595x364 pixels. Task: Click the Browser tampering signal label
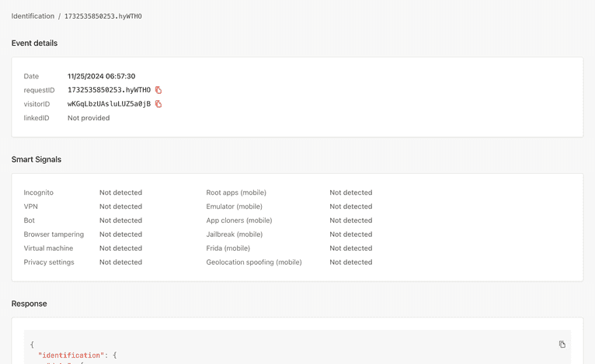[52, 234]
